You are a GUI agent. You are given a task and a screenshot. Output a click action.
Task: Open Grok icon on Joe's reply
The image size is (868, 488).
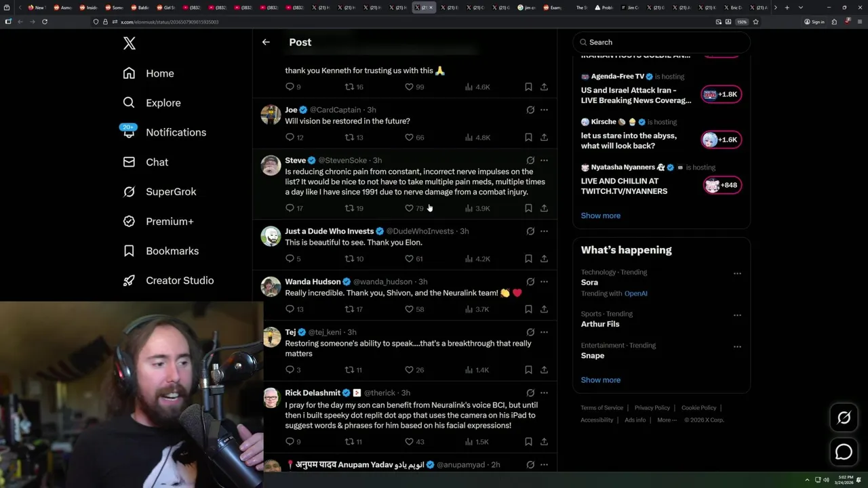530,110
